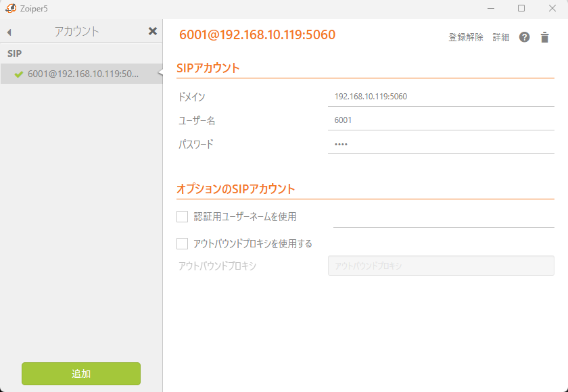The image size is (568, 392).
Task: Click the ドメイン input field
Action: point(440,96)
